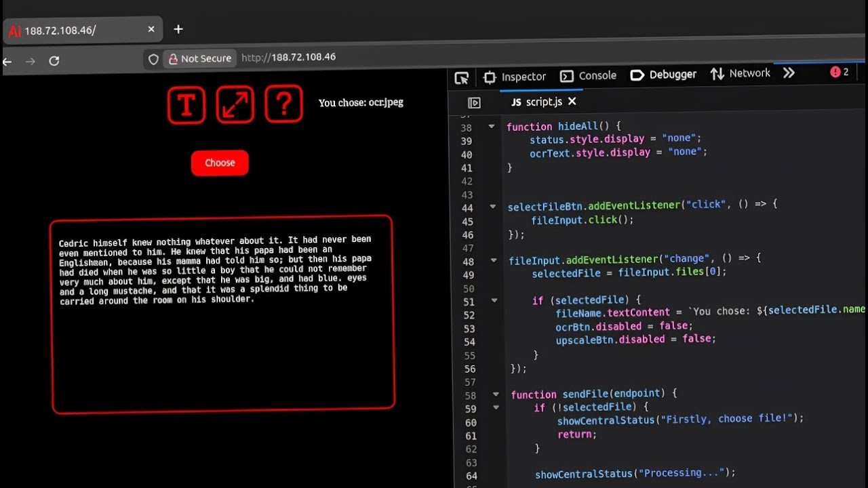This screenshot has height=488, width=868.
Task: Click 'function sendFile(endpoint)' code line
Action: point(594,394)
